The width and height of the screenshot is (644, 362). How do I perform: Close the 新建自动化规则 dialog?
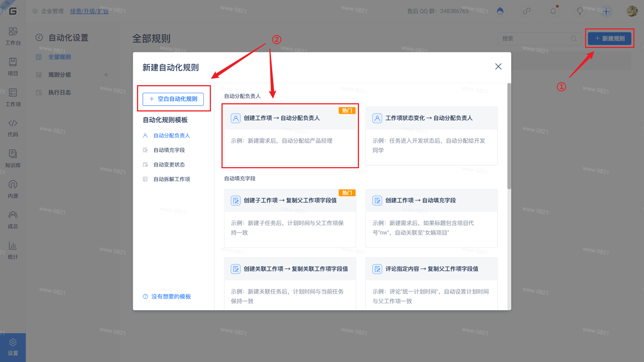[x=498, y=66]
